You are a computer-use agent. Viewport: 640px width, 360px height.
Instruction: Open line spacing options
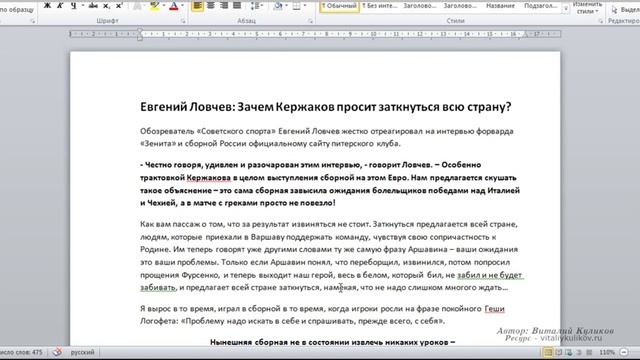[256, 5]
